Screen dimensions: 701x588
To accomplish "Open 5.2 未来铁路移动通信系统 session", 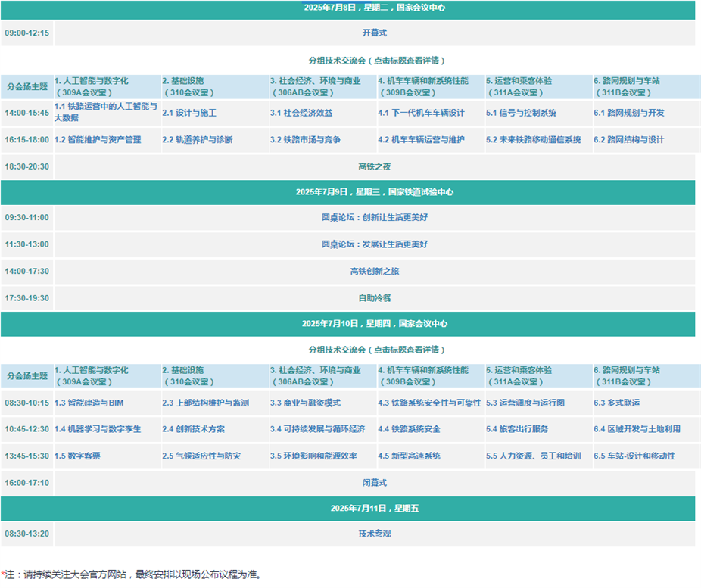I will (533, 140).
